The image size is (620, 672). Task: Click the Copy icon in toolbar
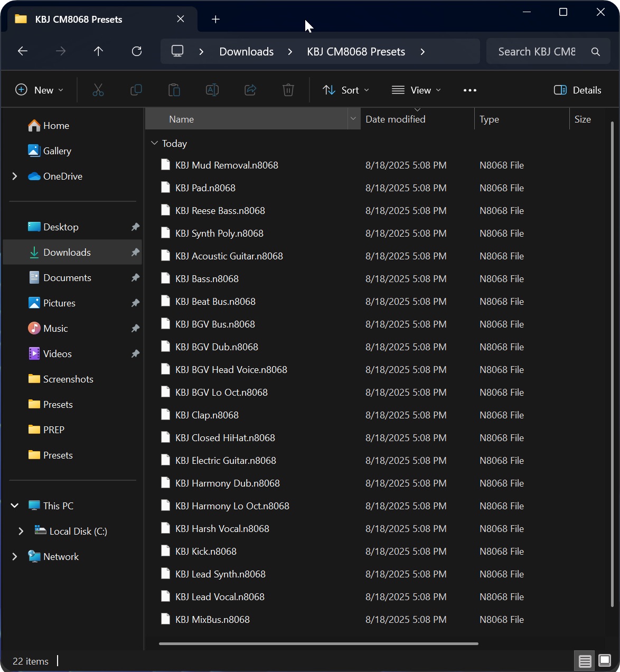click(x=136, y=90)
